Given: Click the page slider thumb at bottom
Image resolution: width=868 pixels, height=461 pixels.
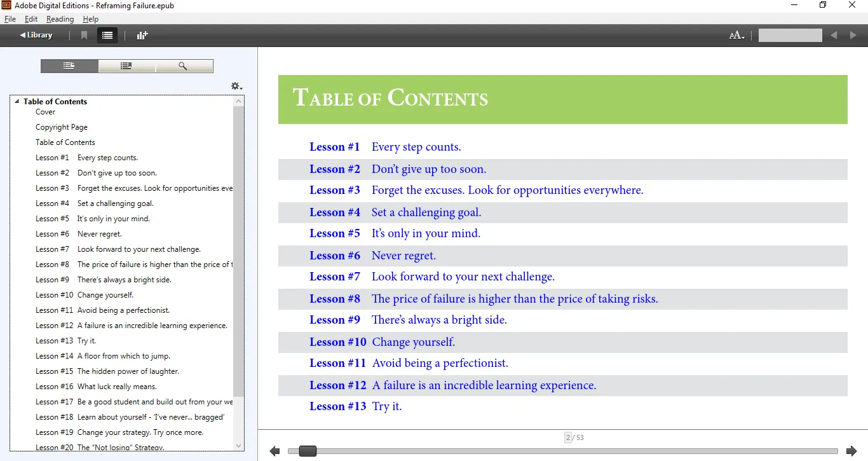Looking at the screenshot, I should pyautogui.click(x=308, y=451).
